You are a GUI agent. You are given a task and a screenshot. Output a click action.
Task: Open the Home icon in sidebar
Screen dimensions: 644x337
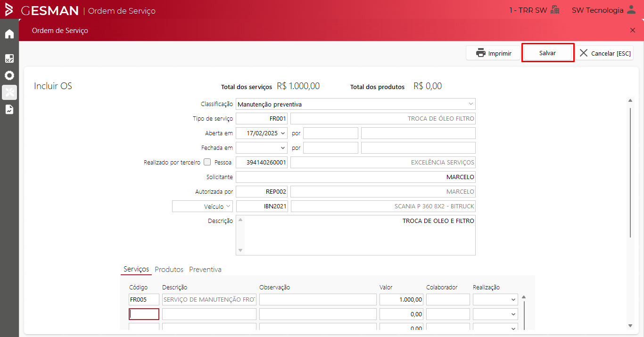(x=9, y=34)
